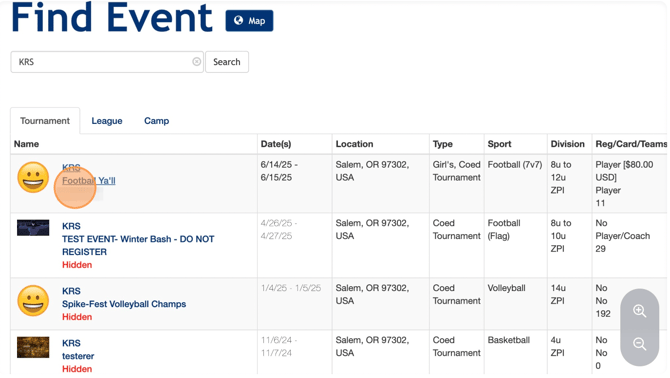Open the Football Ya'll event link
The width and height of the screenshot is (670, 378).
click(89, 181)
